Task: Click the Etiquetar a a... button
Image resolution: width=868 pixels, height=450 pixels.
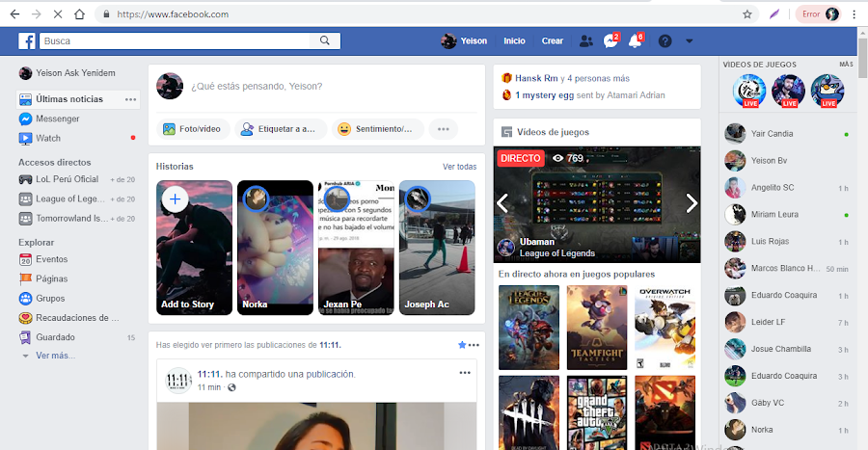Action: click(x=280, y=129)
